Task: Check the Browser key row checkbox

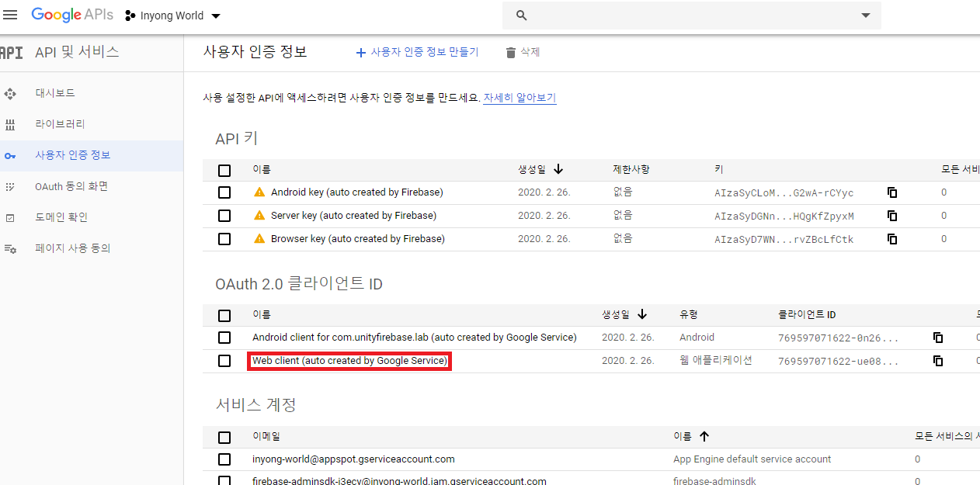Action: click(224, 239)
